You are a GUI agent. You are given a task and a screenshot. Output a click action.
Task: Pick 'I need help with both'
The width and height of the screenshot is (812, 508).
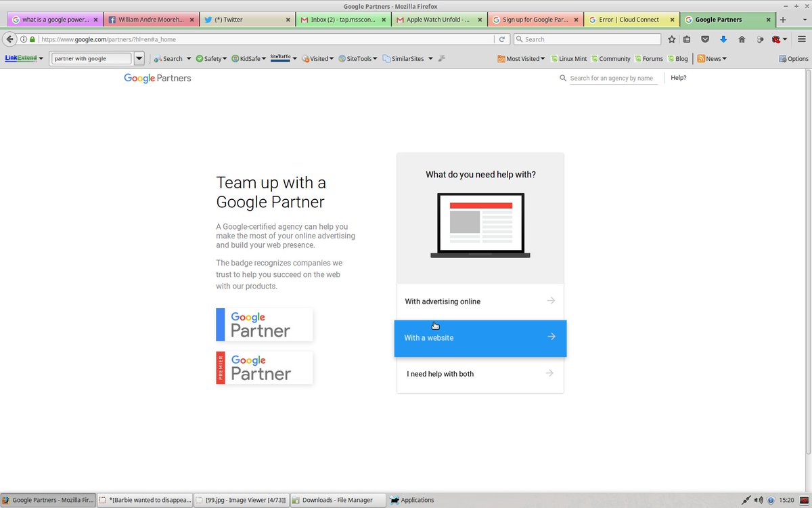480,374
